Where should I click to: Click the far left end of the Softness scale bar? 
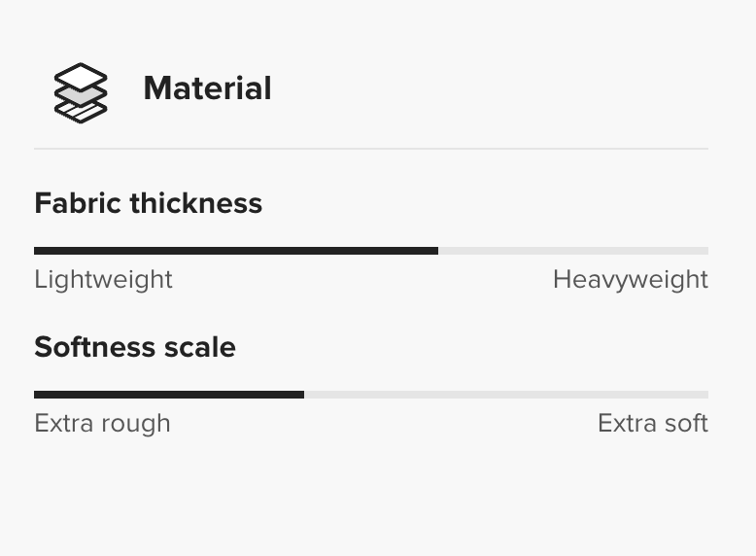tap(36, 395)
